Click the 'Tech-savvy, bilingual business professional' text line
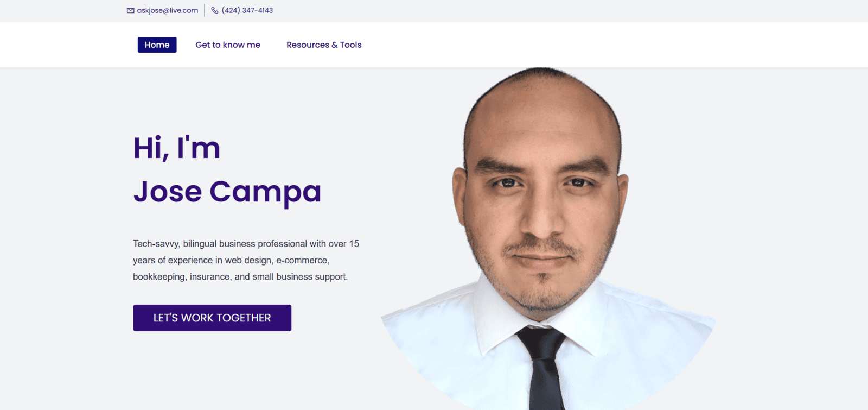Viewport: 868px width, 410px height. pos(246,244)
